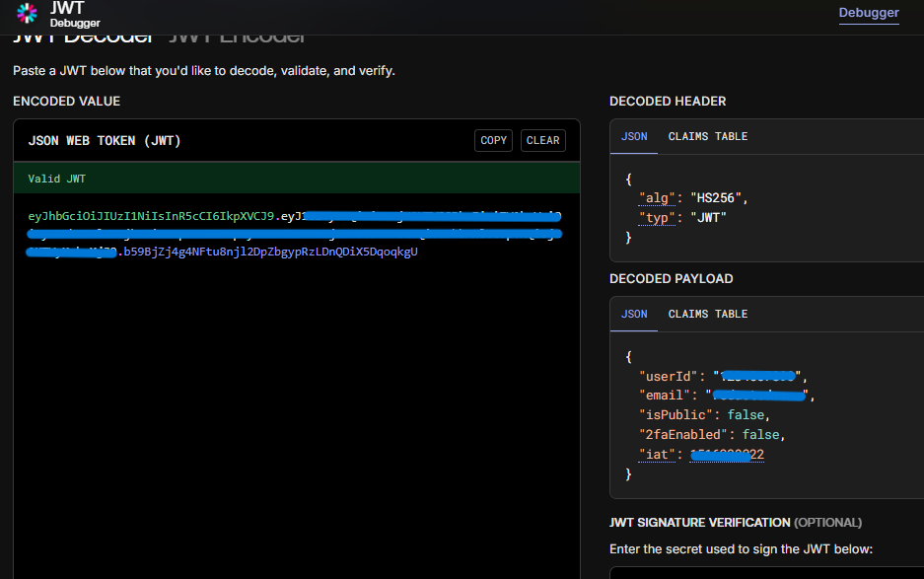
Task: Click the Valid JWT status banner
Action: [x=297, y=179]
